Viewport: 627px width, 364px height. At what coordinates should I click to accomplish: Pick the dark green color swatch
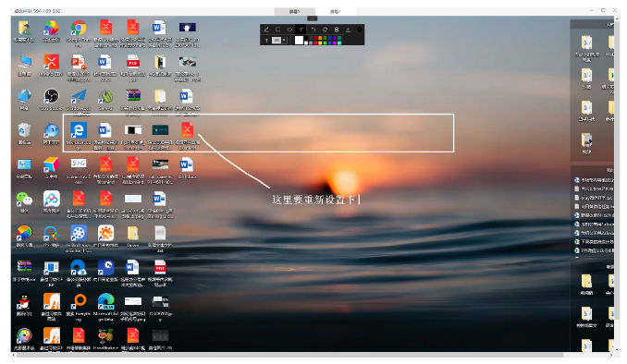tap(325, 38)
